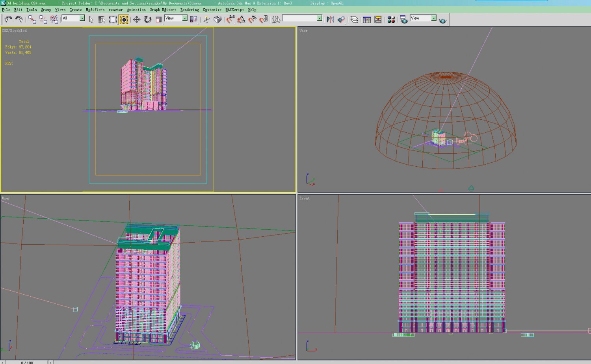Viewport: 591px width, 364px height.
Task: Click the Quick Render teapot icon
Action: [442, 20]
